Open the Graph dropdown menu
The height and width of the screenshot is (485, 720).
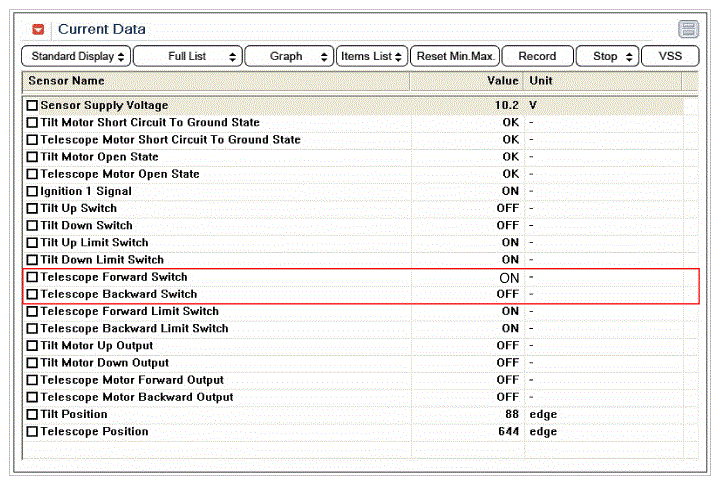tap(288, 56)
